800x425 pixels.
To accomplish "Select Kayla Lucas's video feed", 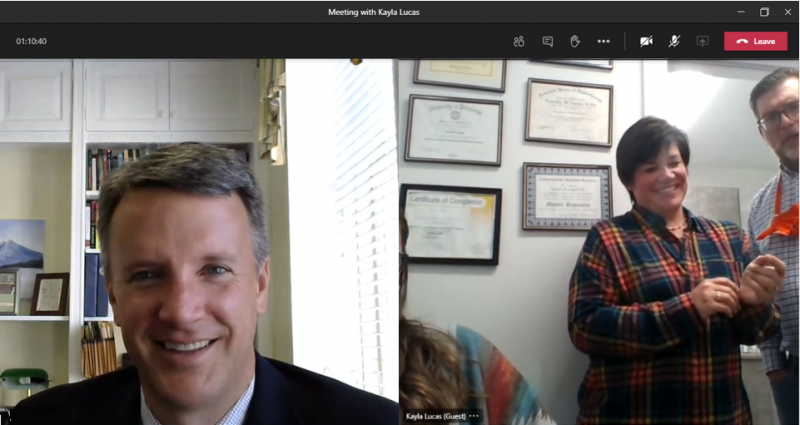I will pos(599,240).
